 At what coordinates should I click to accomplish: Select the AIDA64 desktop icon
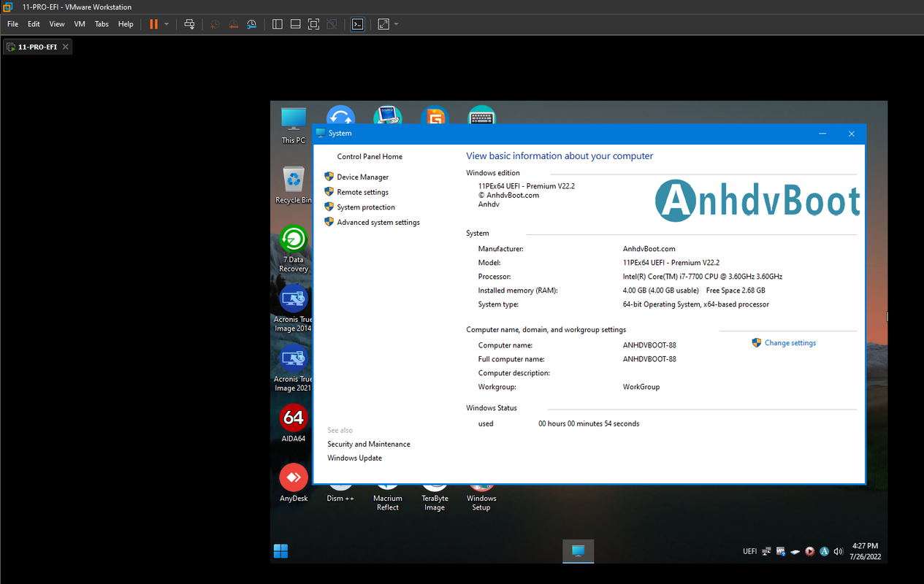coord(294,424)
